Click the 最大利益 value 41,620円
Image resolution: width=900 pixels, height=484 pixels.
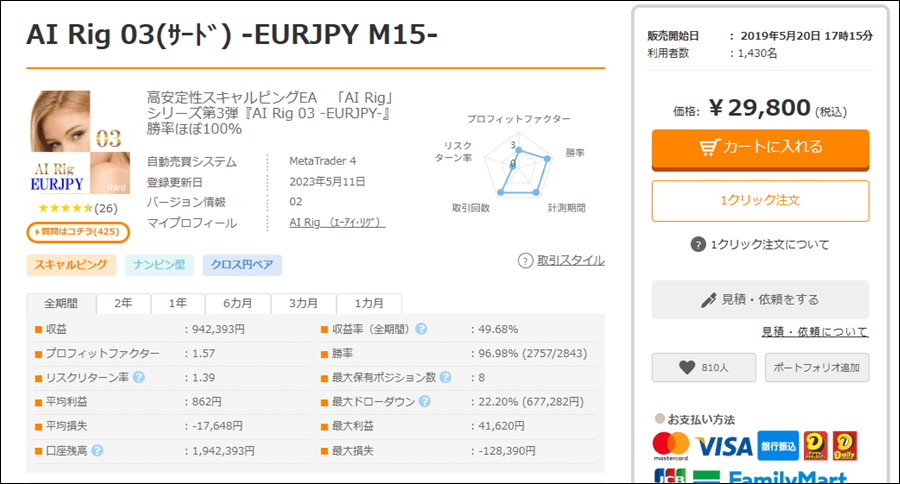coord(501,426)
